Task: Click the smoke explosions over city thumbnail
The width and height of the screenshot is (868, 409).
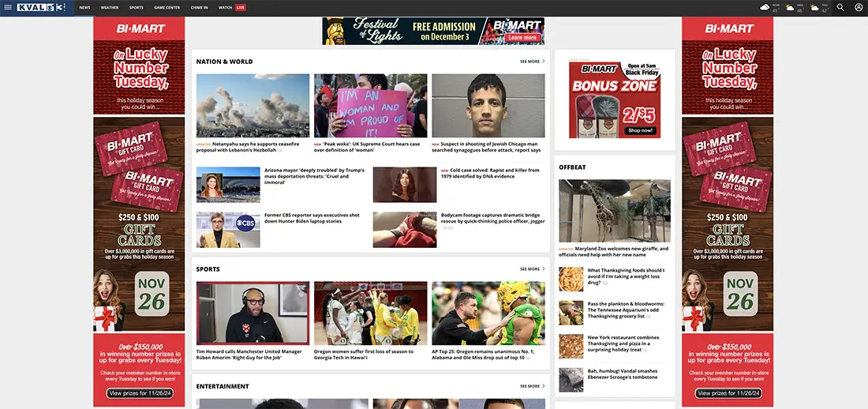Action: point(253,105)
